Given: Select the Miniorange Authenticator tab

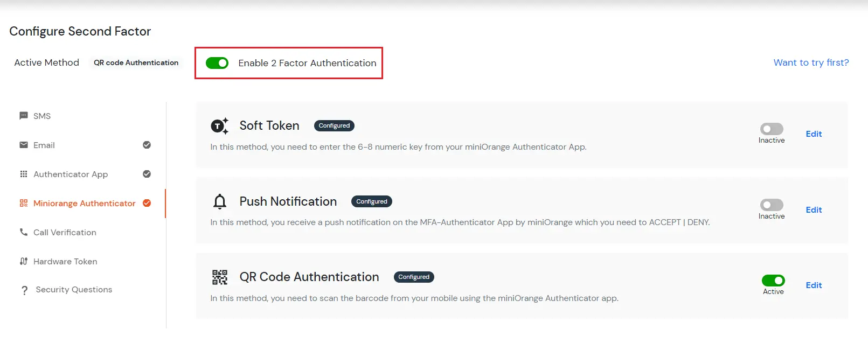Looking at the screenshot, I should [85, 203].
